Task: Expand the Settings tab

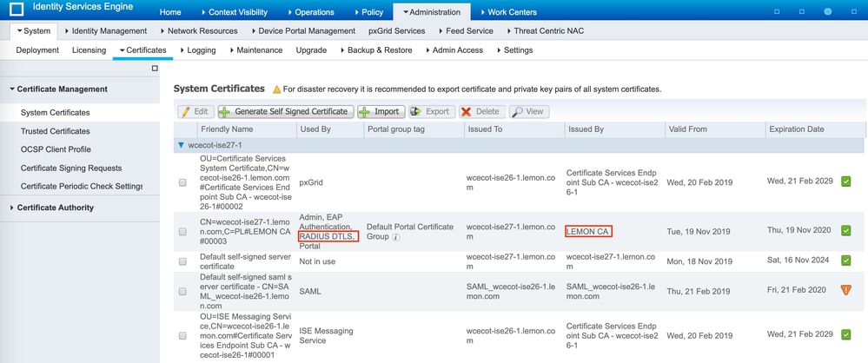Action: pos(514,50)
